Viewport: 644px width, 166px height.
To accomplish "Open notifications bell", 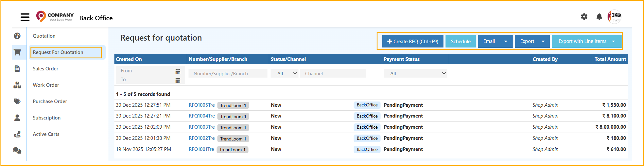I will (599, 17).
